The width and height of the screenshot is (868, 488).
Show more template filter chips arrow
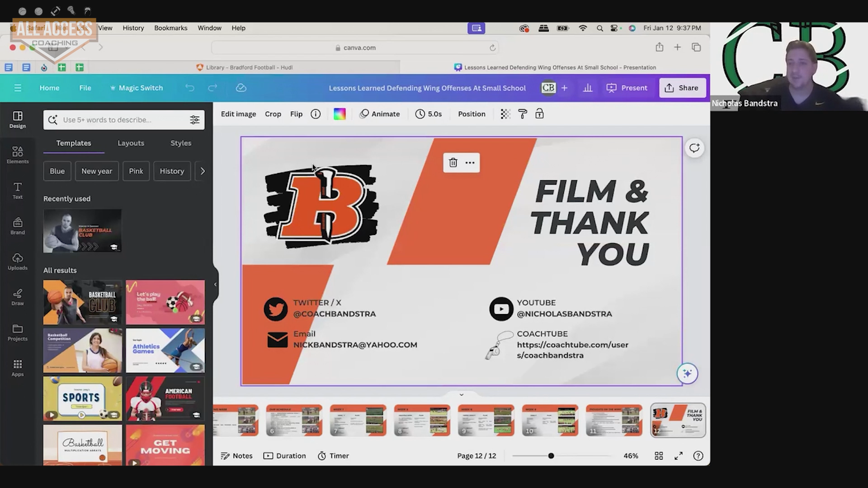point(202,171)
